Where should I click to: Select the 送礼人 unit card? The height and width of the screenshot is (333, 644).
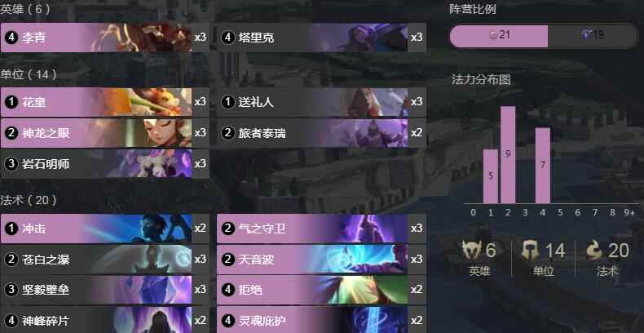[x=321, y=102]
